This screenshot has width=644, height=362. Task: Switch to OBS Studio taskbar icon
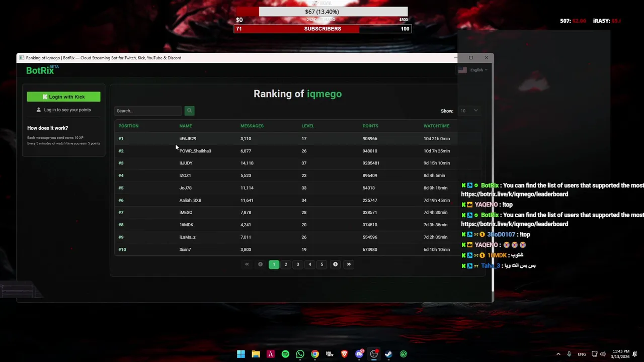(x=374, y=354)
